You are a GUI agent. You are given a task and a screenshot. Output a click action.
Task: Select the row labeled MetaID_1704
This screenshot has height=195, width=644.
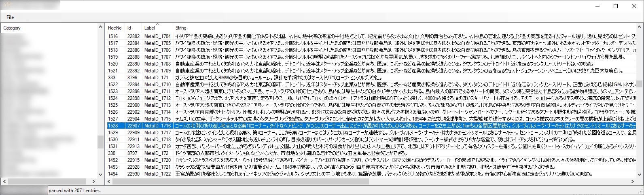tap(371, 36)
